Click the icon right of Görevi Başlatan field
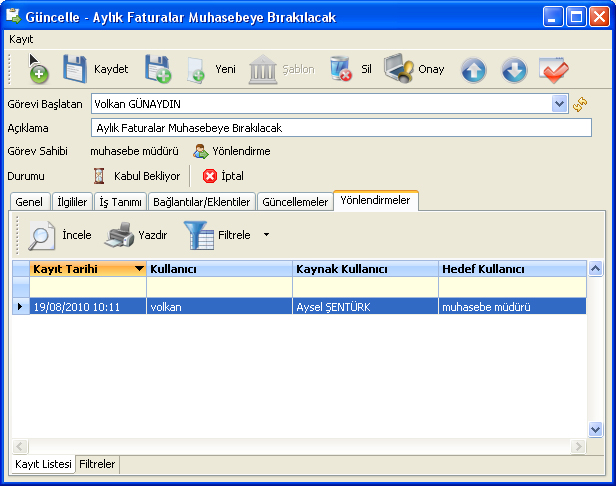 coord(580,103)
